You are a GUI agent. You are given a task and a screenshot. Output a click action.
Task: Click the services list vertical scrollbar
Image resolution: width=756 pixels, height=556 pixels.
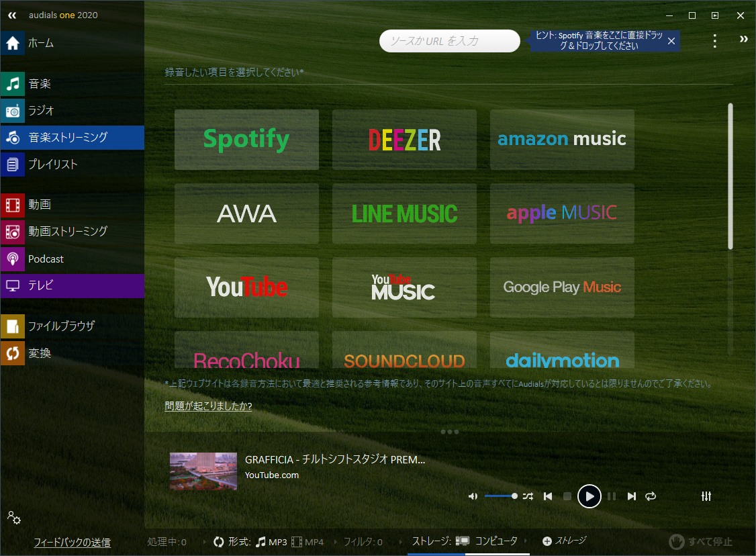730,176
